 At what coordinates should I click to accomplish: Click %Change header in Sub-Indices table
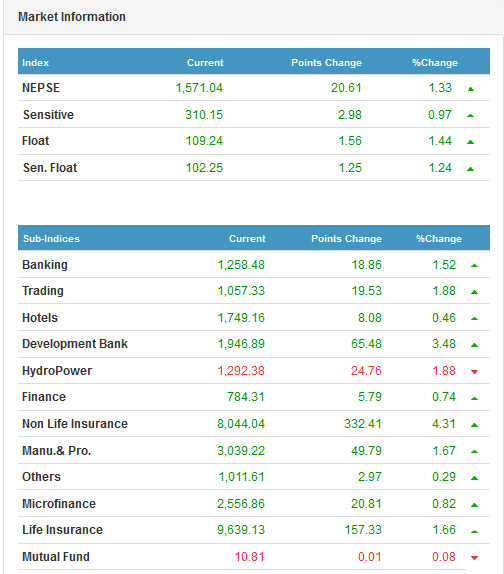click(x=439, y=239)
